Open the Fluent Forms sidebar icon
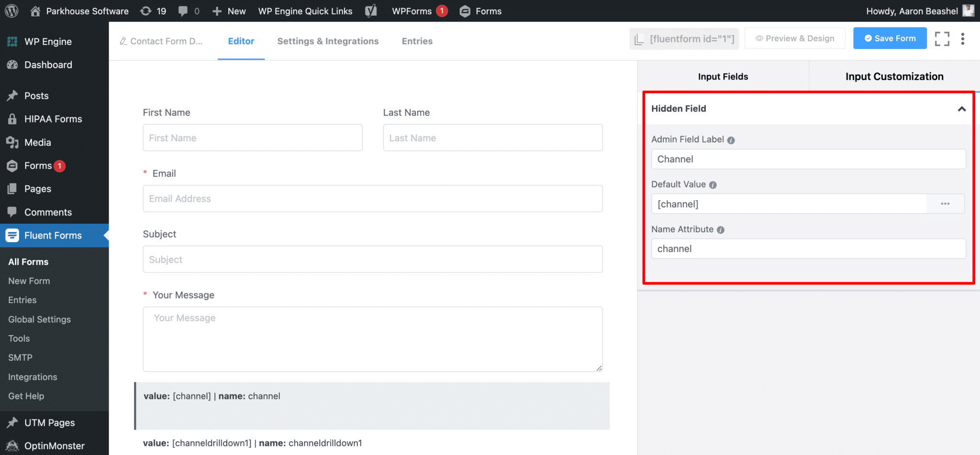Viewport: 980px width, 455px height. click(x=12, y=235)
